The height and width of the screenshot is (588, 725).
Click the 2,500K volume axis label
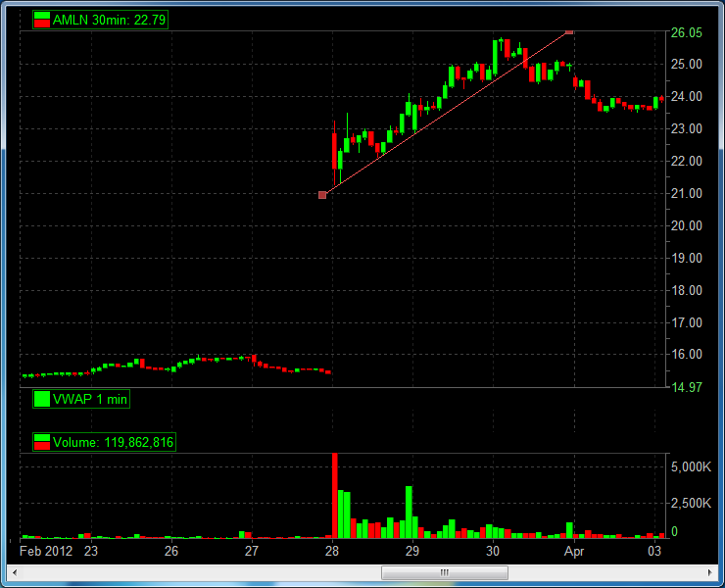tap(691, 504)
